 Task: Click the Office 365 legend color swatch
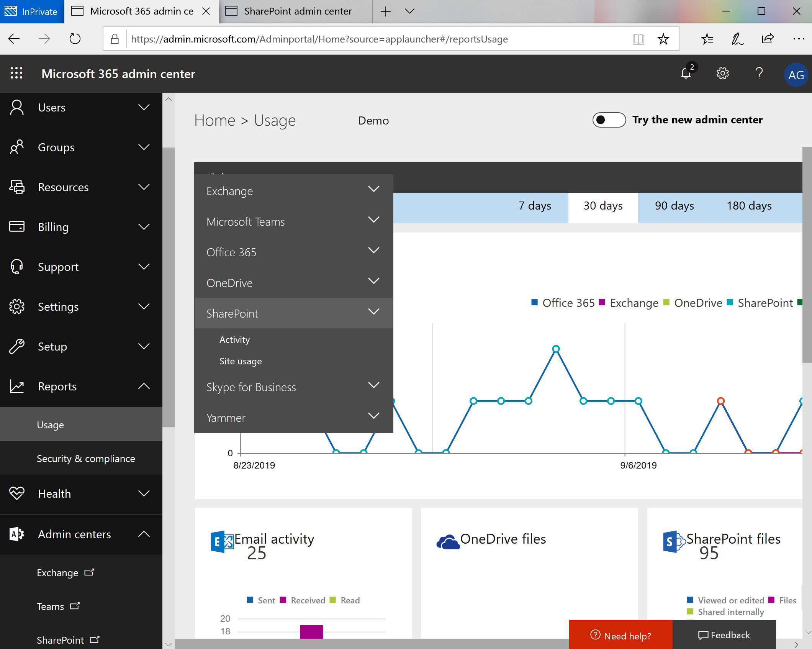coord(535,302)
